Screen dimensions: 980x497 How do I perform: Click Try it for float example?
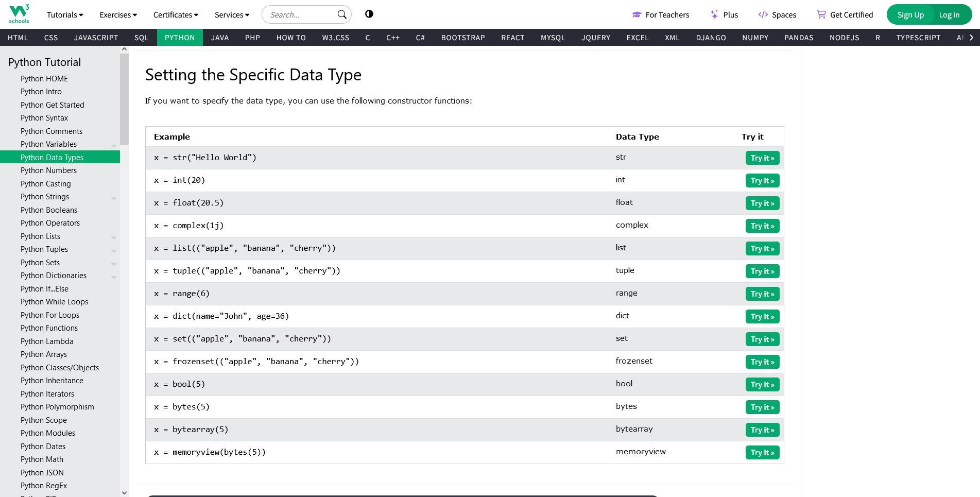(x=762, y=203)
